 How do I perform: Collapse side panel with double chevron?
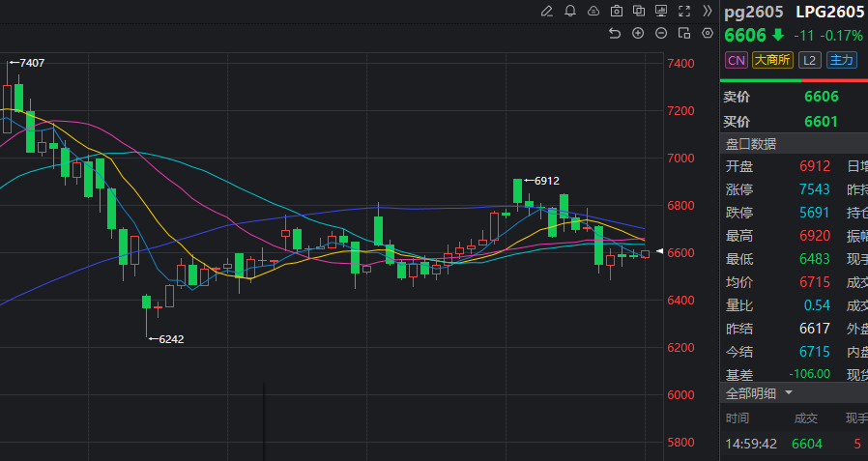[x=707, y=11]
